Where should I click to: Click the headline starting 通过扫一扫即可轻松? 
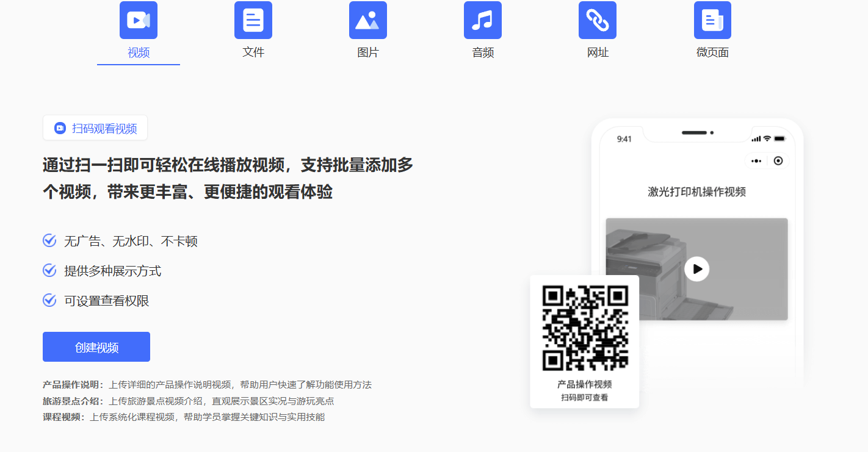[228, 178]
